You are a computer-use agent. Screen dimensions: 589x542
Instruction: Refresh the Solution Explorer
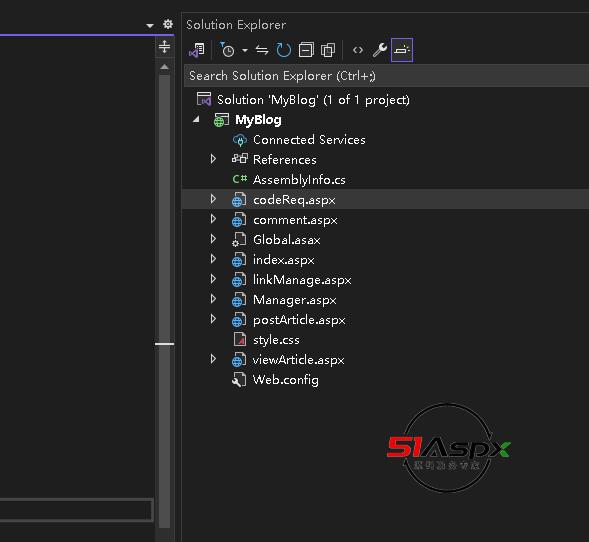(284, 50)
